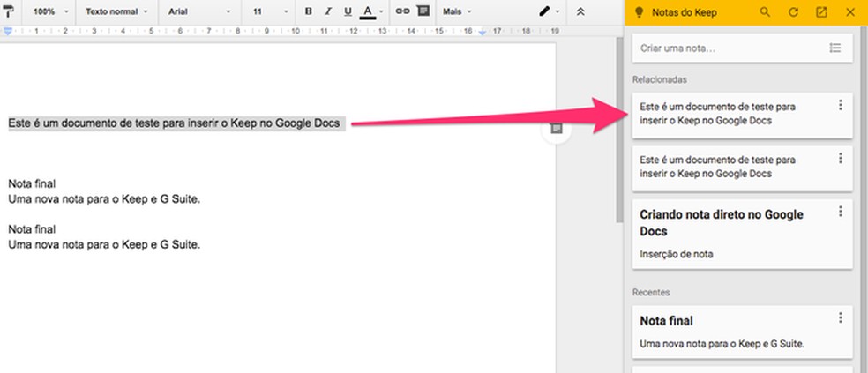Open options for second related note

click(841, 158)
